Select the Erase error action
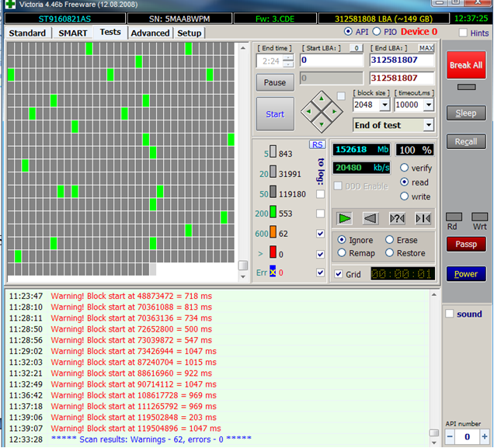 point(390,240)
